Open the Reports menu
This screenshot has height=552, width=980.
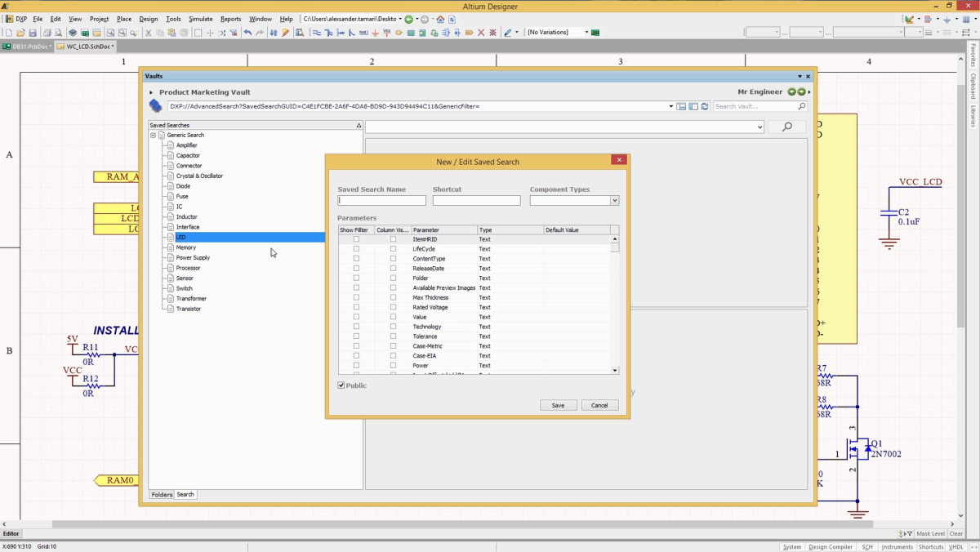pyautogui.click(x=231, y=19)
